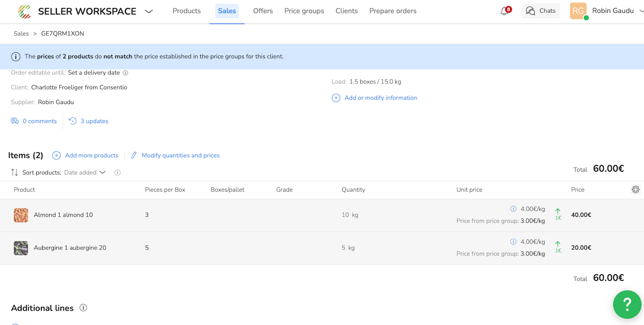Open Sort products Date added dropdown
644x325 pixels.
click(x=85, y=173)
